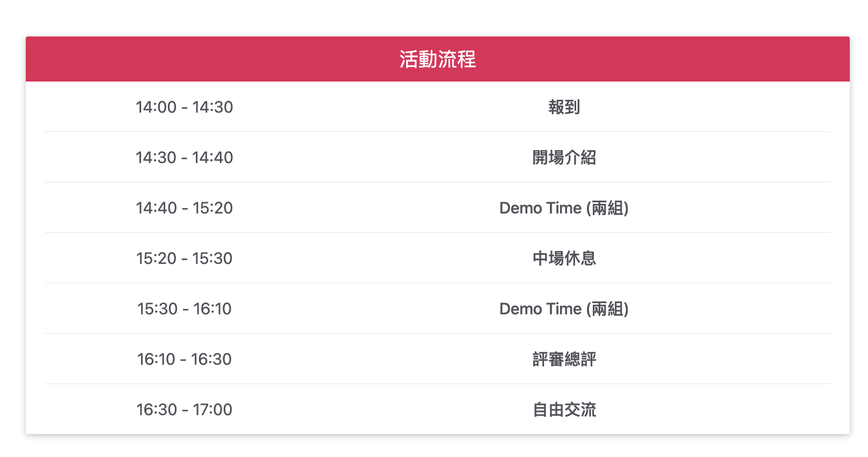Click 兩組 in the second Demo Time entry
The image size is (868, 457).
tap(607, 309)
